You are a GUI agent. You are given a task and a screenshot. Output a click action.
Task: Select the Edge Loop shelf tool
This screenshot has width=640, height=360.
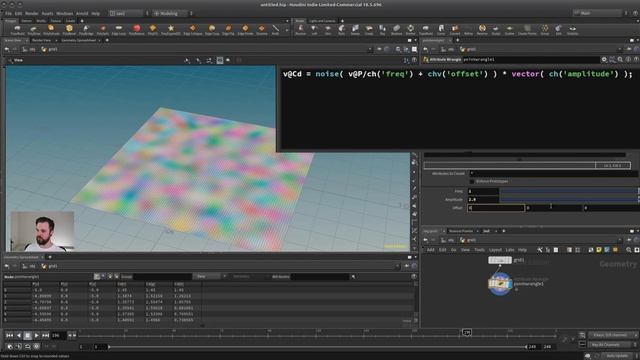(119, 29)
